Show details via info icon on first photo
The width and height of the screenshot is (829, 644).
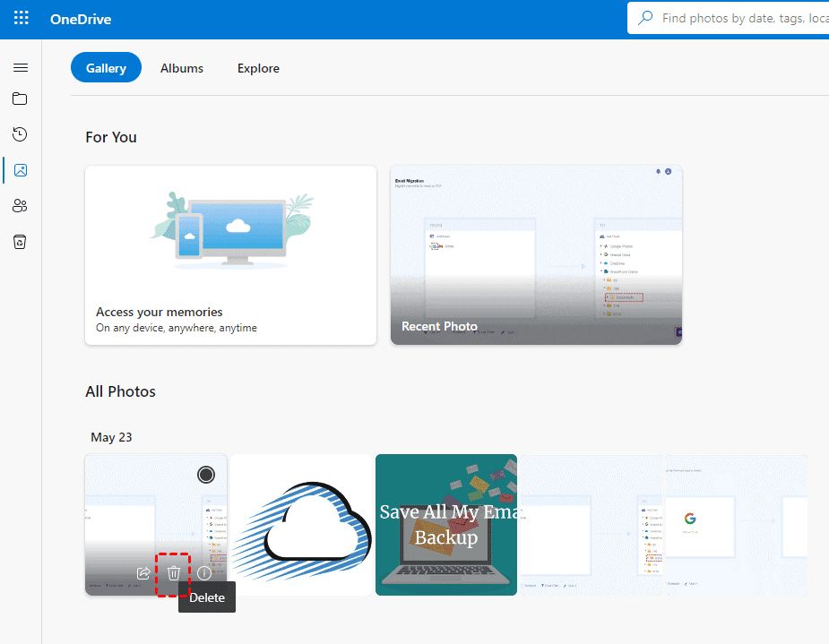pos(204,573)
